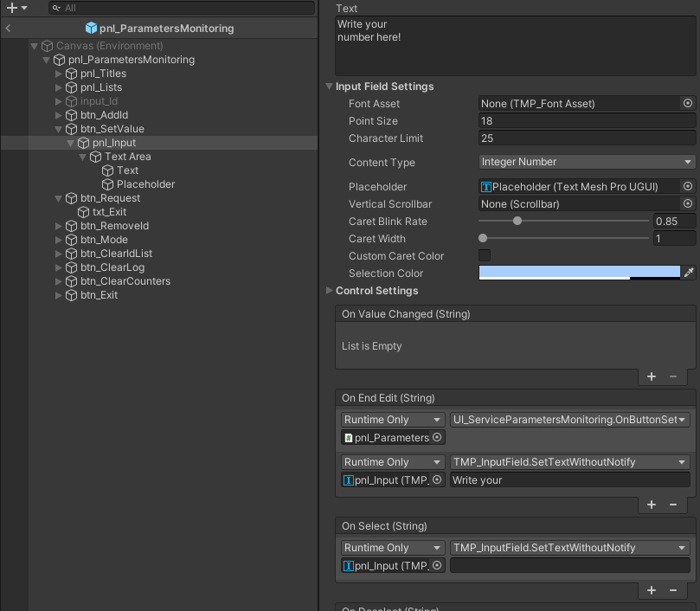Add a listener to On End Edit
Viewport: 700px width, 611px height.
click(x=652, y=505)
